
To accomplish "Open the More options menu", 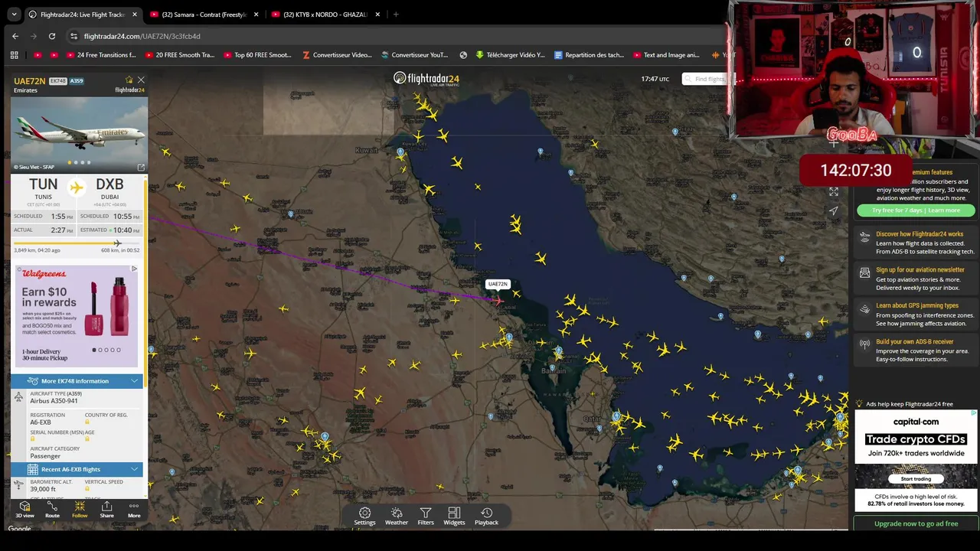I will 134,509.
